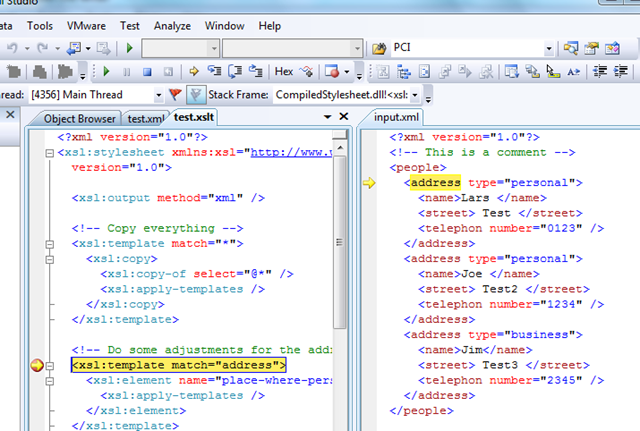640x431 pixels.
Task: Open the solution platforms combo box
Action: pyautogui.click(x=292, y=49)
